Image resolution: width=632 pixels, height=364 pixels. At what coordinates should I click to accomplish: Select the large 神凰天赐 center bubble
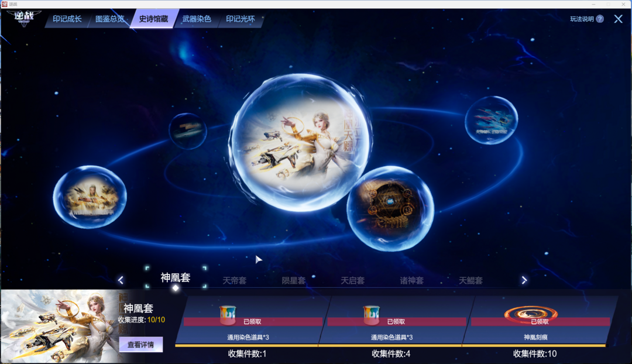click(x=300, y=142)
